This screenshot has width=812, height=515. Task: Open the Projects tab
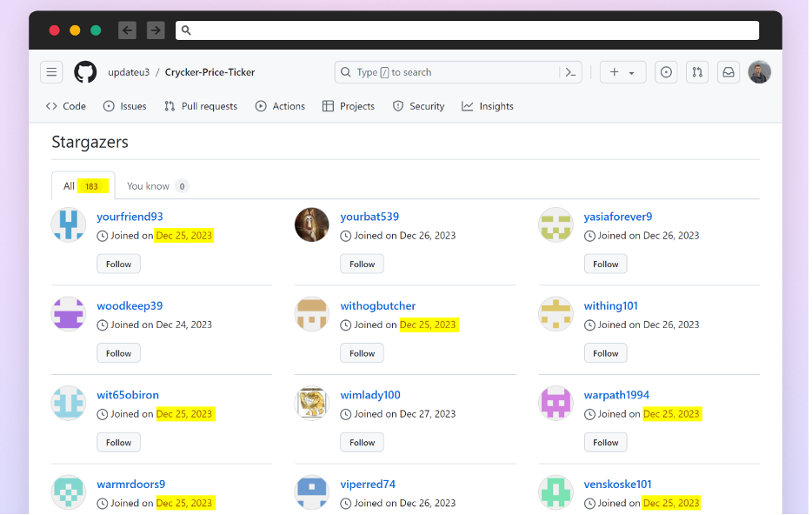pos(349,106)
